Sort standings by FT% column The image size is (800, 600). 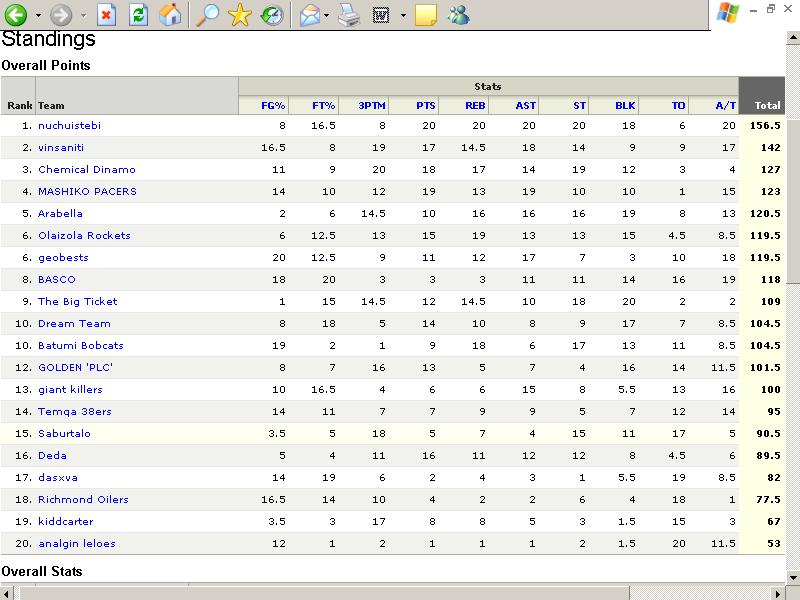coord(323,106)
